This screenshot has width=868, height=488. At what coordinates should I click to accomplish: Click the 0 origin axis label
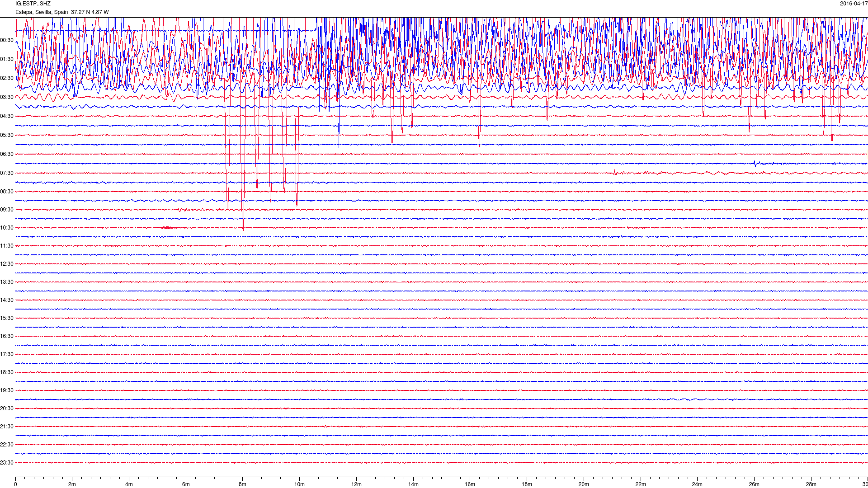(x=15, y=484)
